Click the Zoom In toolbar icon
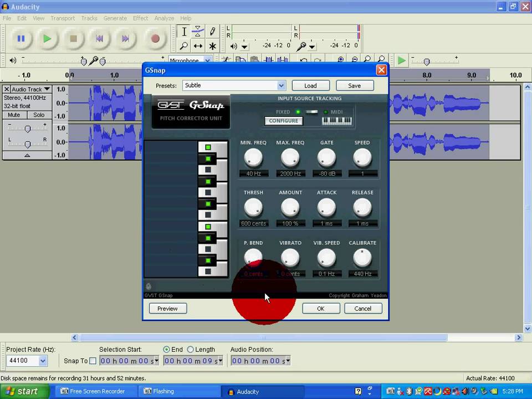 pyautogui.click(x=341, y=60)
